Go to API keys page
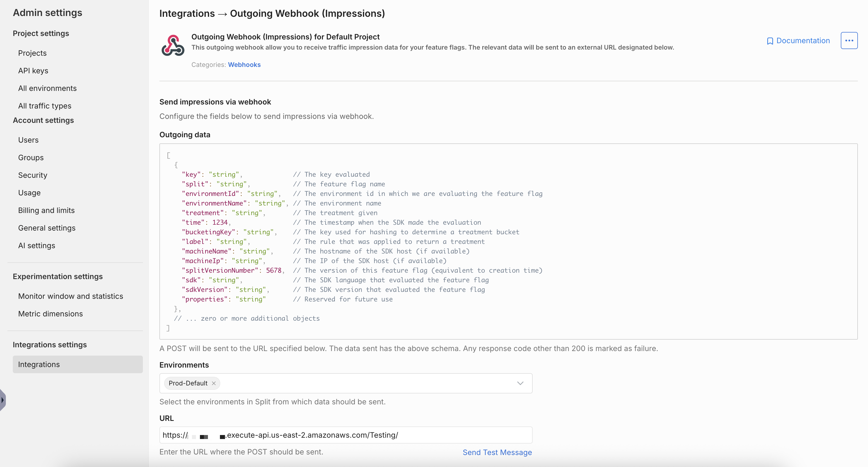The width and height of the screenshot is (868, 467). 33,71
